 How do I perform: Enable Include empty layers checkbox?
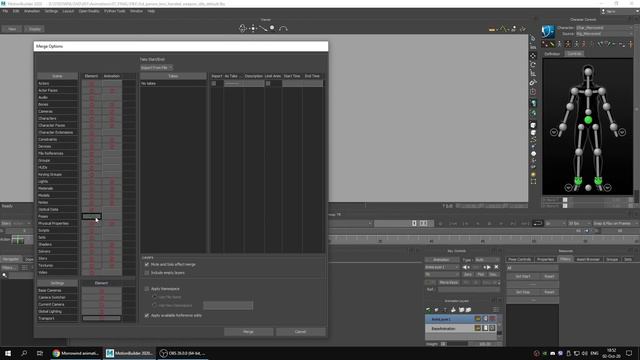pyautogui.click(x=147, y=273)
